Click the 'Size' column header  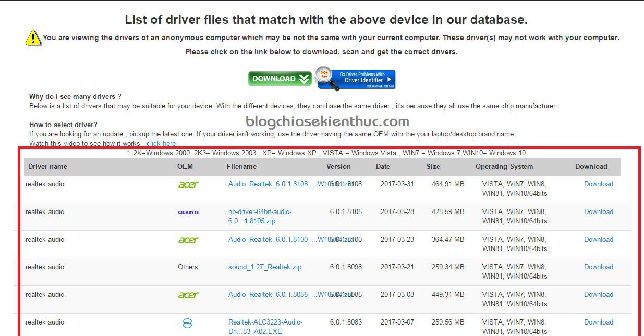pos(433,166)
